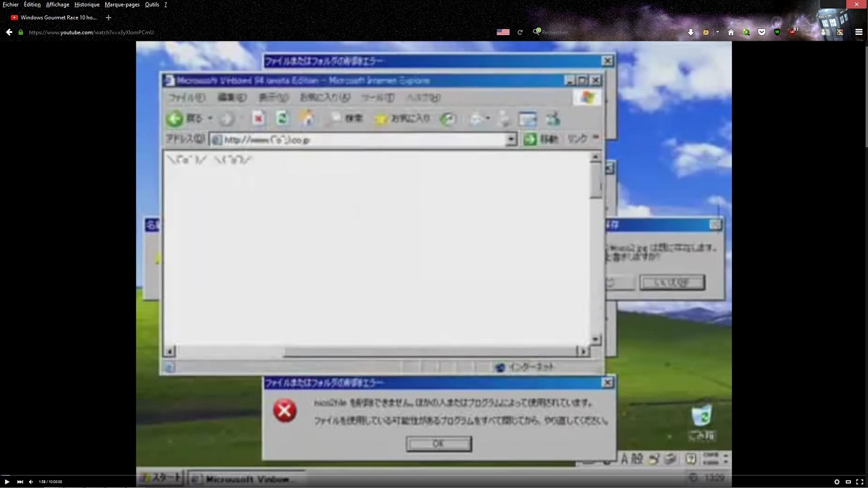
Task: Click the S extension icon near menu
Action: point(840,32)
